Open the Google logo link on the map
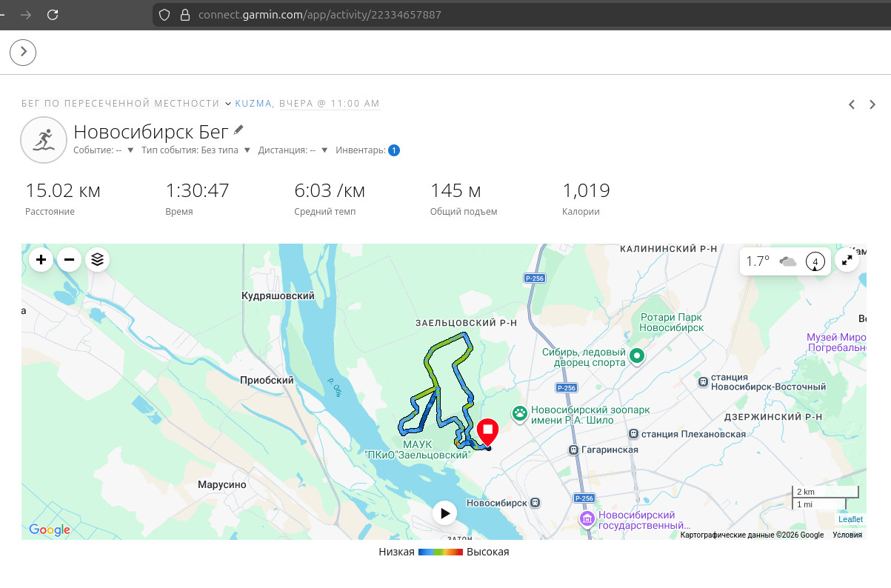This screenshot has height=588, width=891. 50,529
